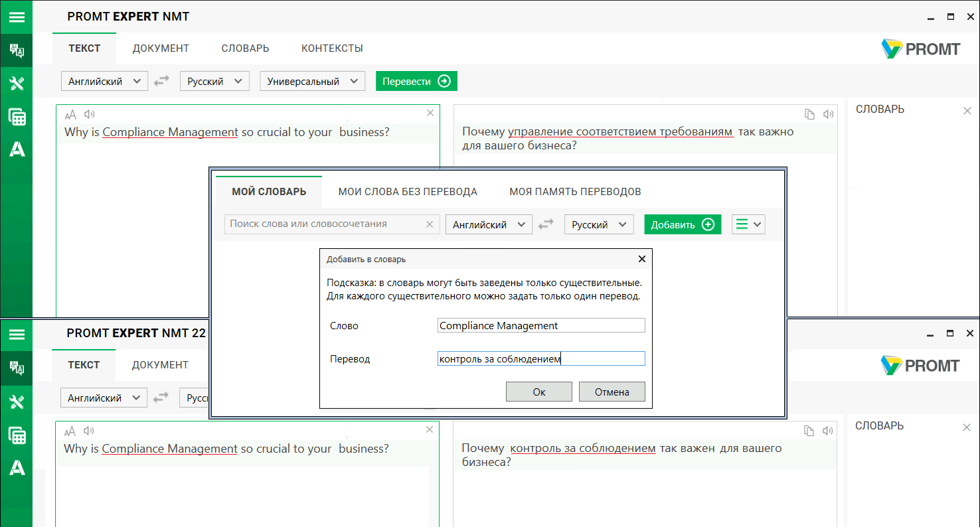The image size is (980, 527).
Task: Cancel dialog with Отмена button
Action: coord(612,392)
